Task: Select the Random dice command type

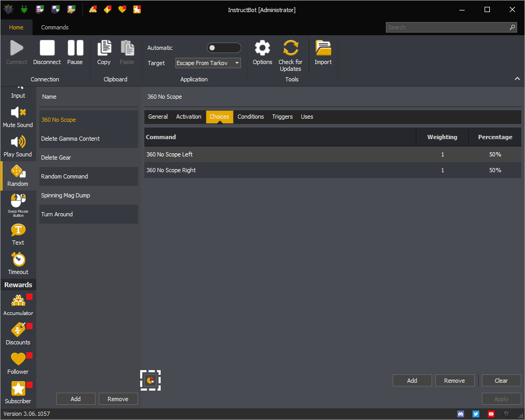Action: 18,176
